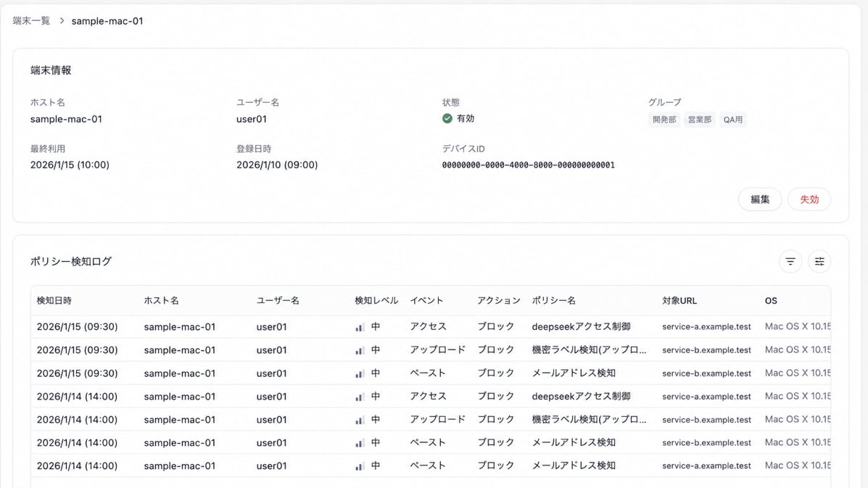Click アクセス event in 2026/1/14 row
This screenshot has height=488, width=868.
428,397
